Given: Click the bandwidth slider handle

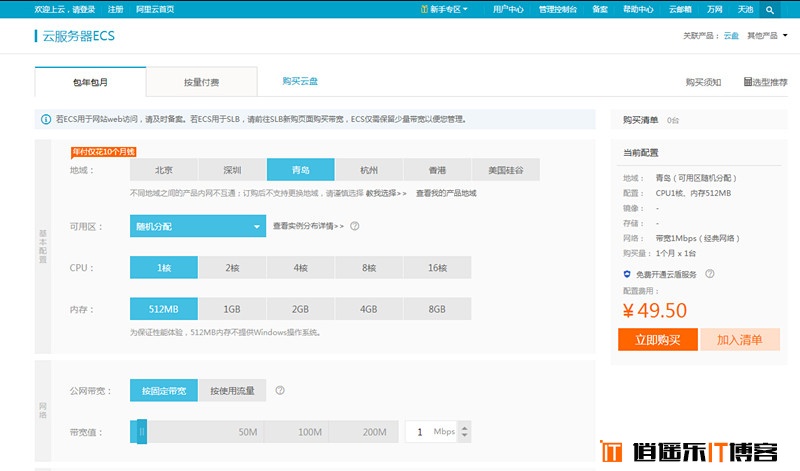Looking at the screenshot, I should [141, 432].
